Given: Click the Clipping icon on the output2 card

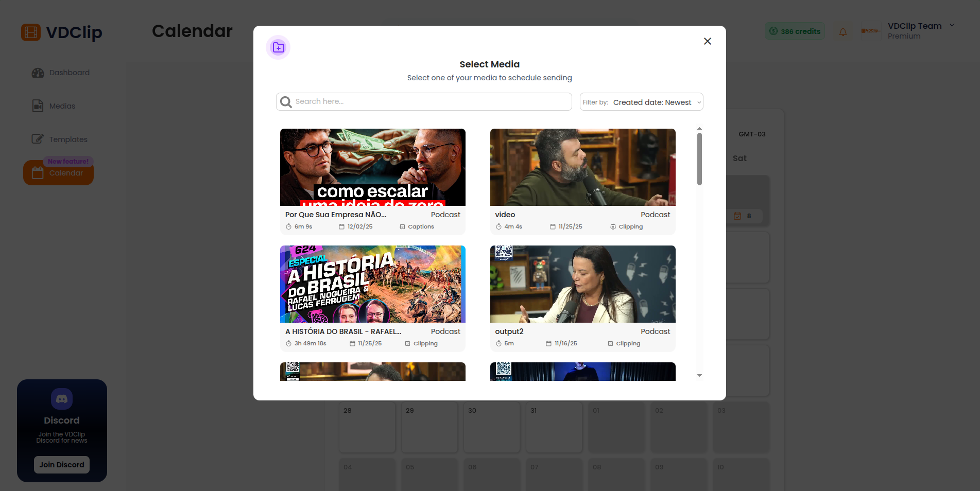Looking at the screenshot, I should click(612, 343).
